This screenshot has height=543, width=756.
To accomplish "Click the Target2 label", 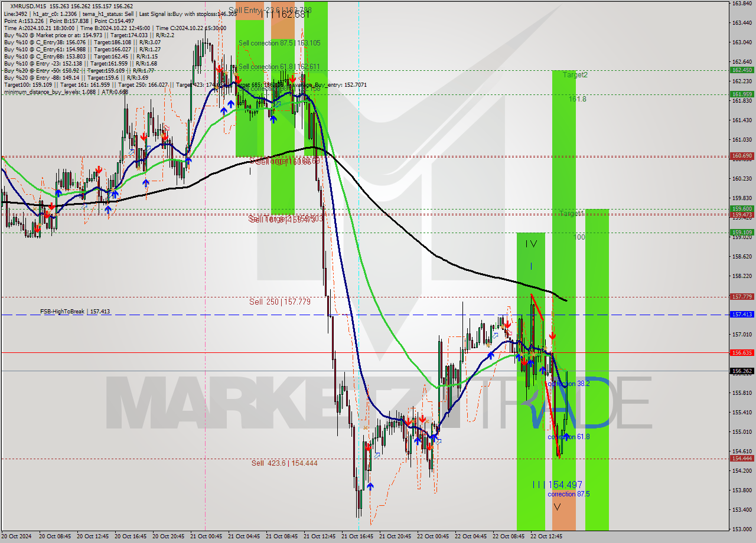I will point(575,75).
